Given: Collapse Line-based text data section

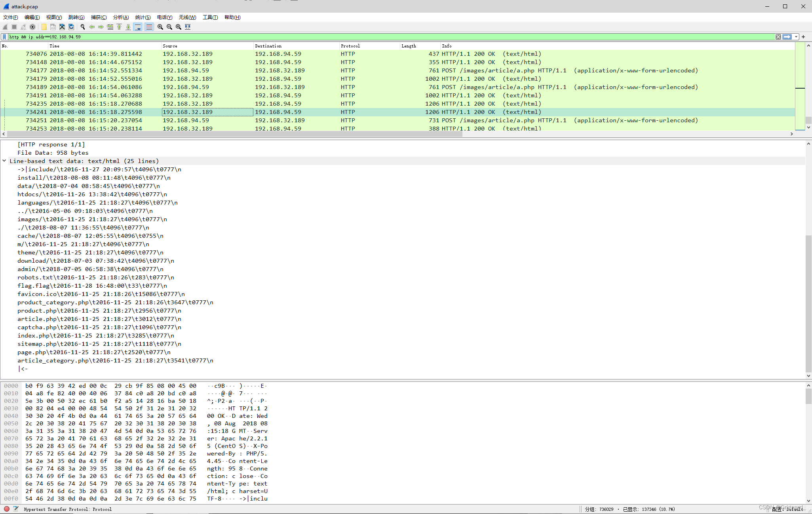Looking at the screenshot, I should [x=4, y=161].
